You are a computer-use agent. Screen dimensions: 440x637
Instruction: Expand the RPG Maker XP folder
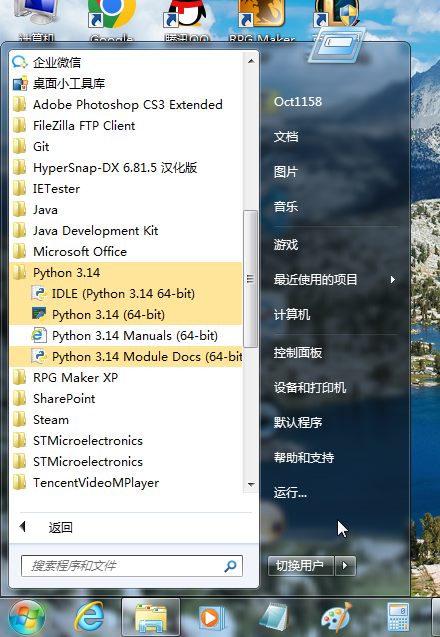click(126, 377)
